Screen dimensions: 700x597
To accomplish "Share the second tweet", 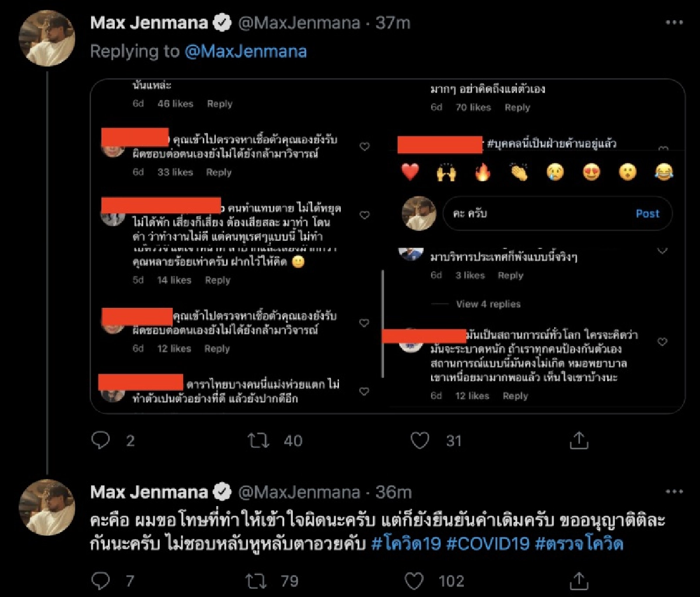I will point(579,581).
